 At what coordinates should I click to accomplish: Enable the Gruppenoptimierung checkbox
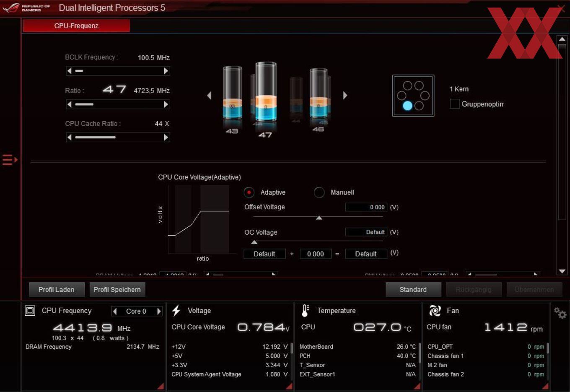coord(455,104)
